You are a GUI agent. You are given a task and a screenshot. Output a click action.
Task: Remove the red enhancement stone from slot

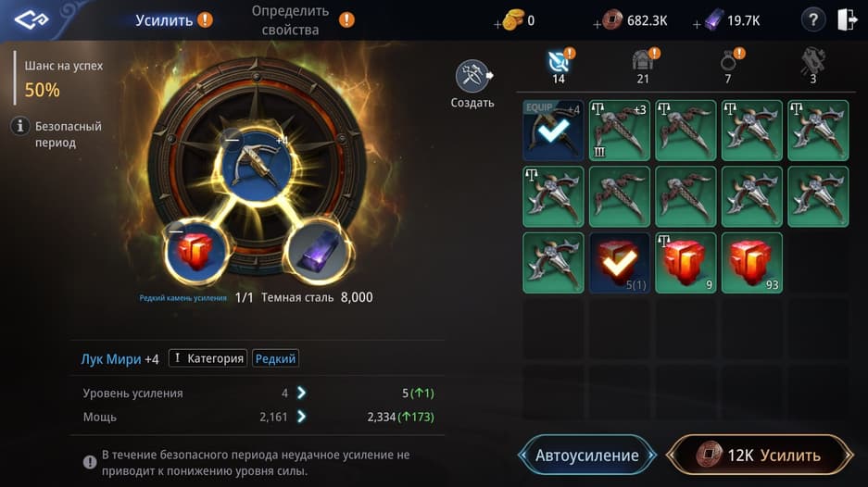click(177, 231)
